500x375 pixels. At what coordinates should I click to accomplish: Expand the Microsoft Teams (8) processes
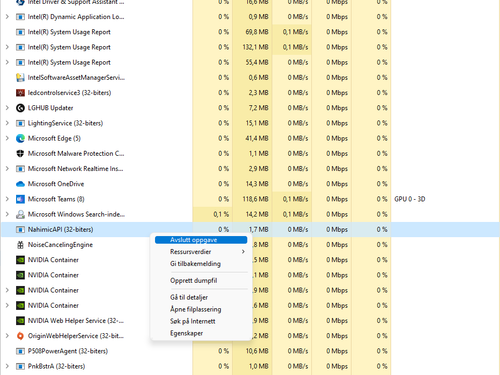(7, 199)
